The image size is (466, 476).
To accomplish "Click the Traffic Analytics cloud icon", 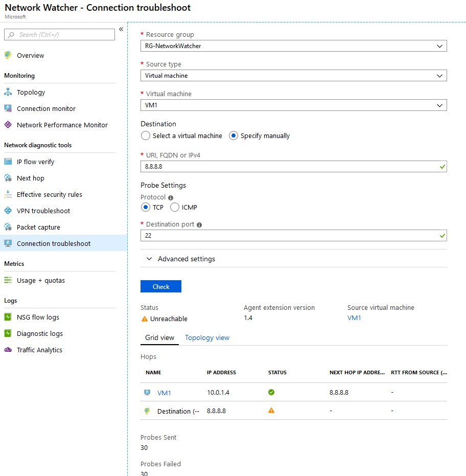I will [x=8, y=350].
